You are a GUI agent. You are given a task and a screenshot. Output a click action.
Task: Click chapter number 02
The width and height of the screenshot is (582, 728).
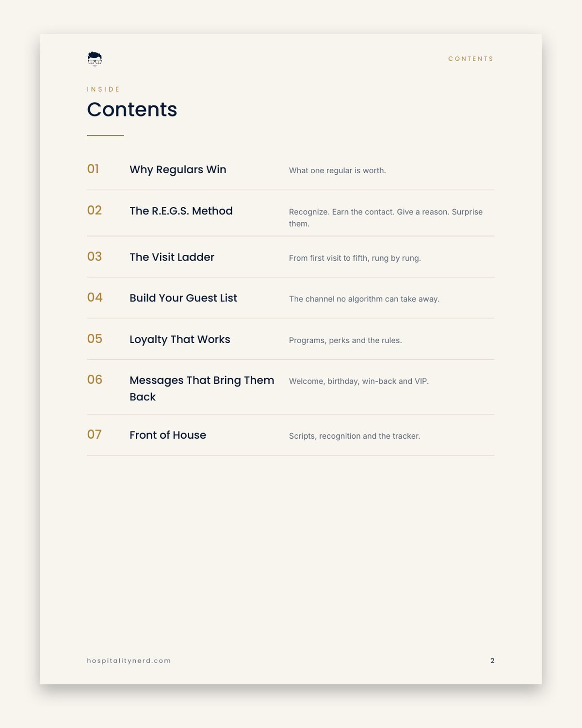pyautogui.click(x=95, y=210)
